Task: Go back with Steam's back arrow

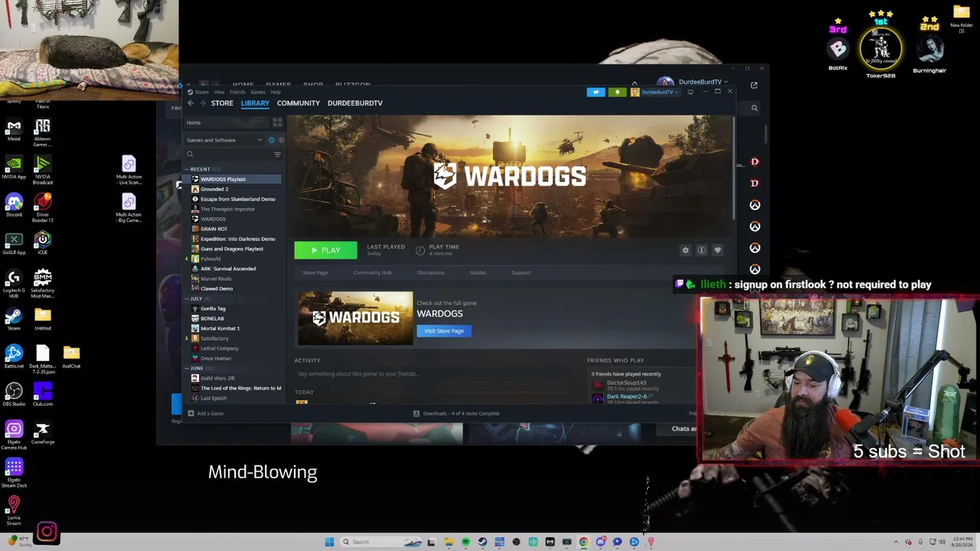Action: (191, 103)
